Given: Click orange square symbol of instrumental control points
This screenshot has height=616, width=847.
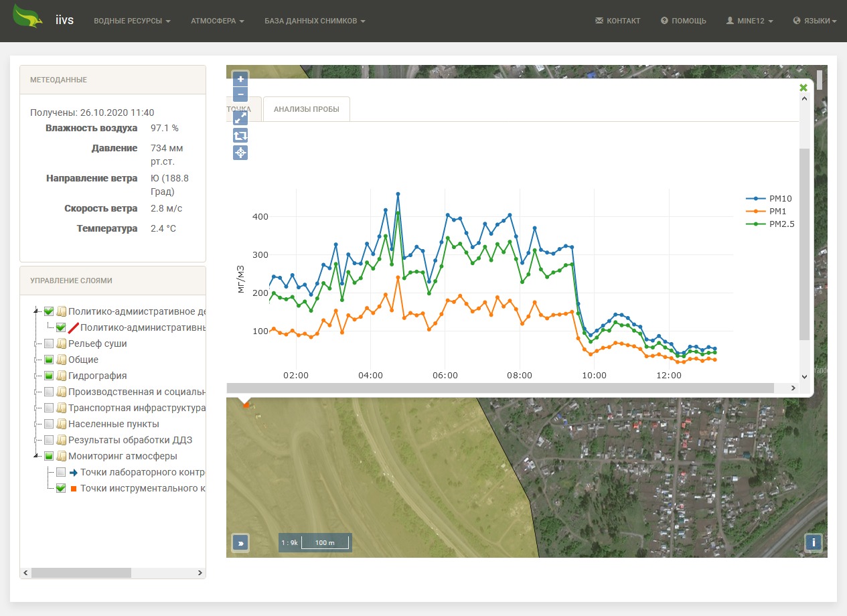Looking at the screenshot, I should [74, 488].
